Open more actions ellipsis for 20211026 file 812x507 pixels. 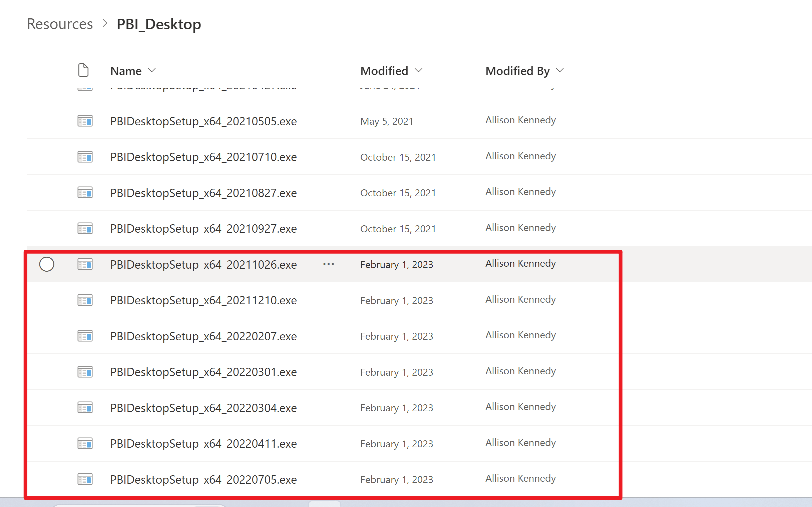point(329,264)
